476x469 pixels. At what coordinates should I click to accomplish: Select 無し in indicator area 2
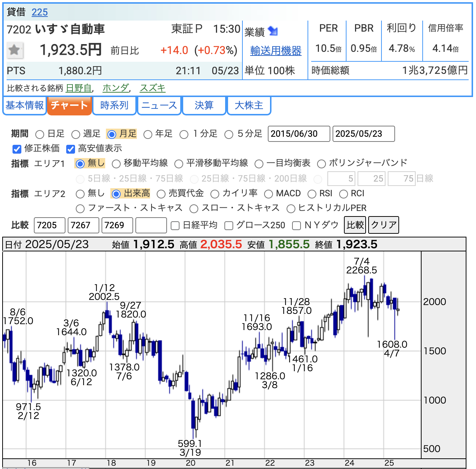80,194
